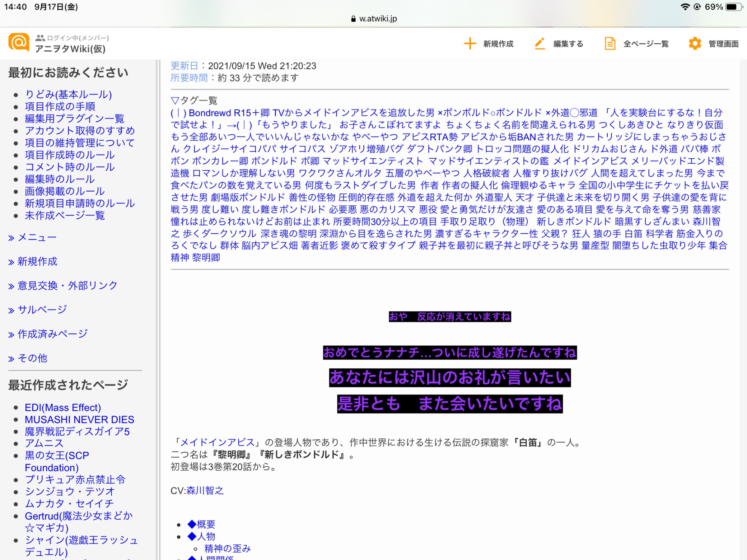Screen dimensions: 747x560
Task: Open 画像掲載のルール link
Action: click(x=65, y=192)
